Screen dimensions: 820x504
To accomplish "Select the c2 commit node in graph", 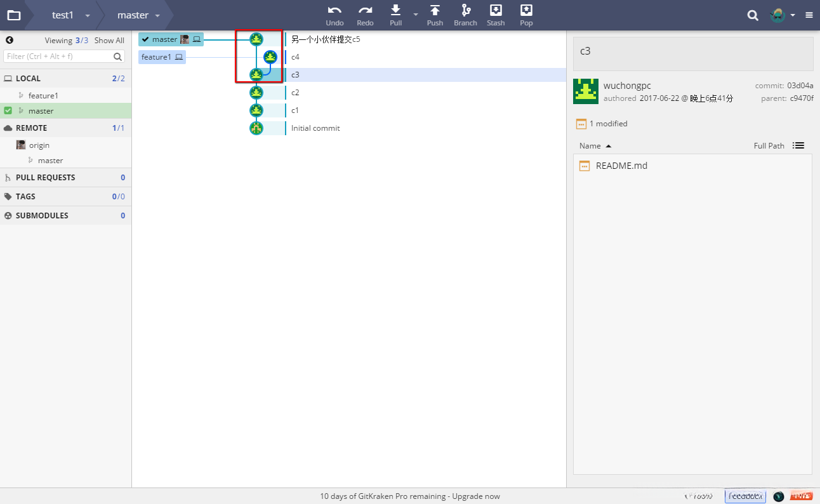I will pyautogui.click(x=256, y=93).
